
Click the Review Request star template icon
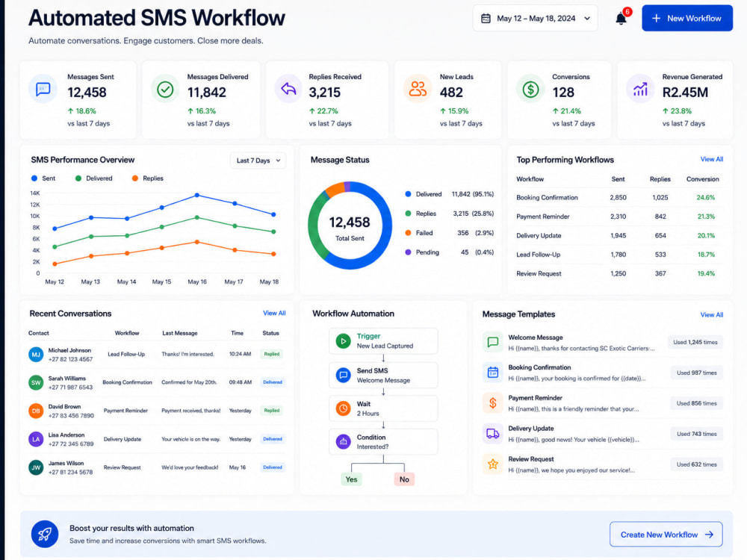(x=492, y=464)
